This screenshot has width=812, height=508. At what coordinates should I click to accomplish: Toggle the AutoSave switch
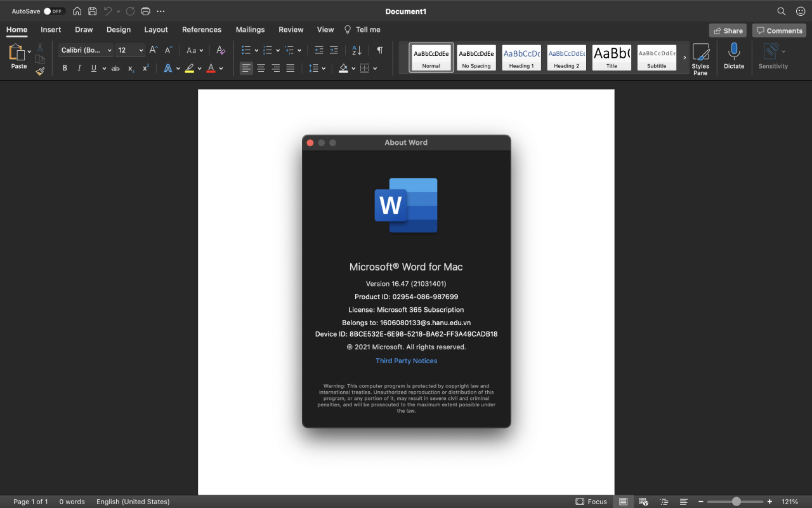click(54, 11)
